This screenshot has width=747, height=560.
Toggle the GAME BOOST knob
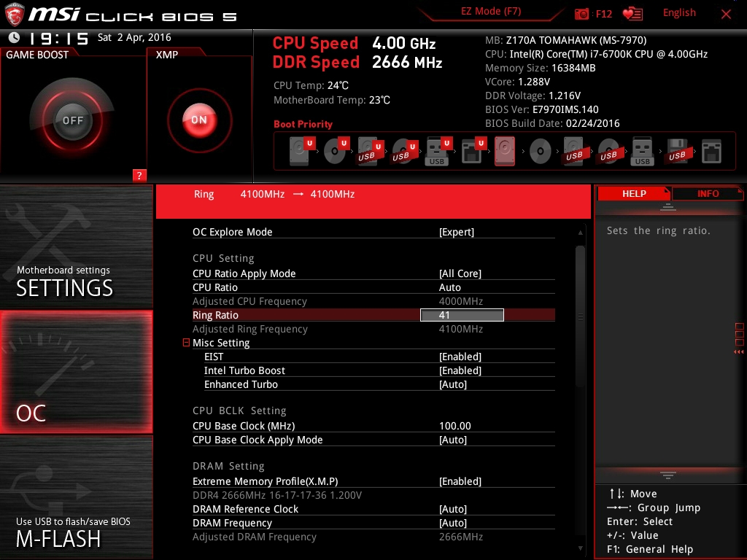tap(72, 120)
